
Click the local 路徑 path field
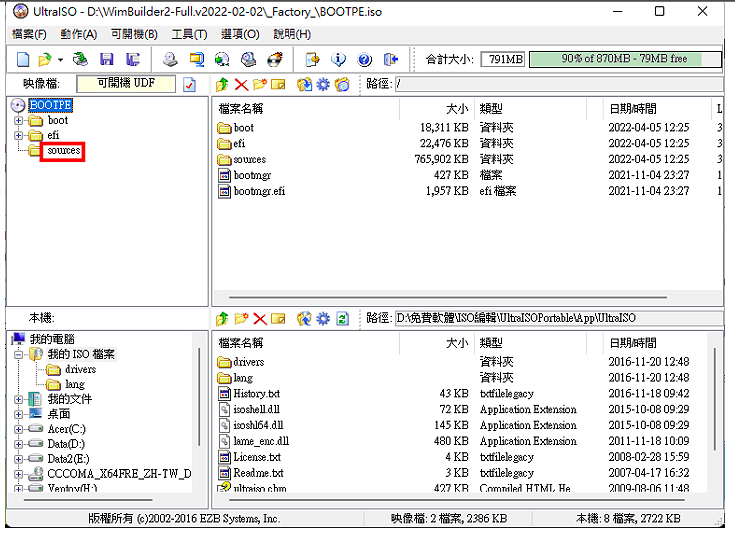(x=558, y=318)
